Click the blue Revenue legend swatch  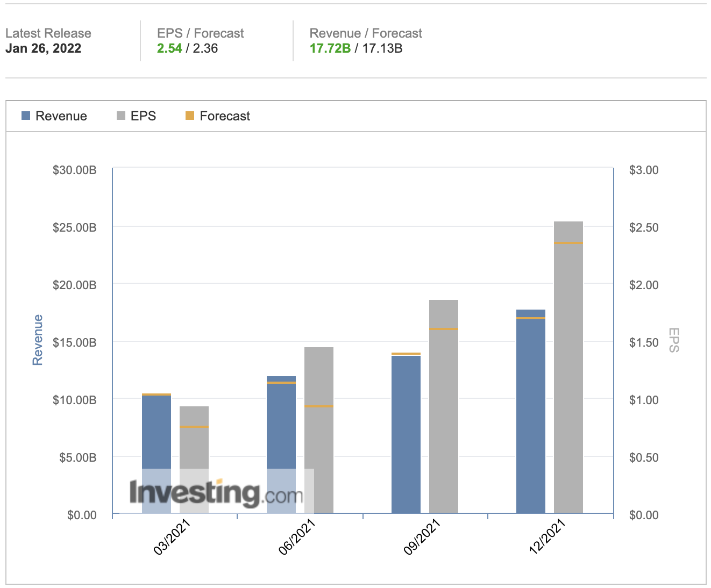[x=26, y=116]
